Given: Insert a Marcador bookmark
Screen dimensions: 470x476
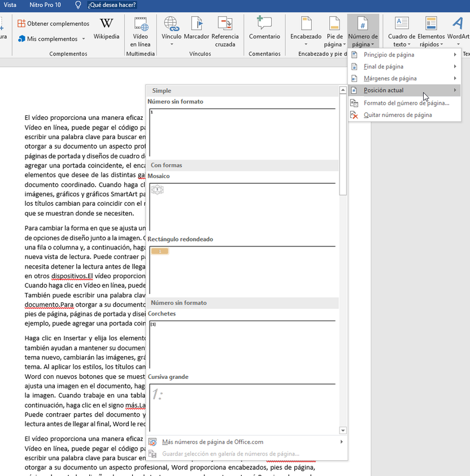Looking at the screenshot, I should pyautogui.click(x=197, y=32).
